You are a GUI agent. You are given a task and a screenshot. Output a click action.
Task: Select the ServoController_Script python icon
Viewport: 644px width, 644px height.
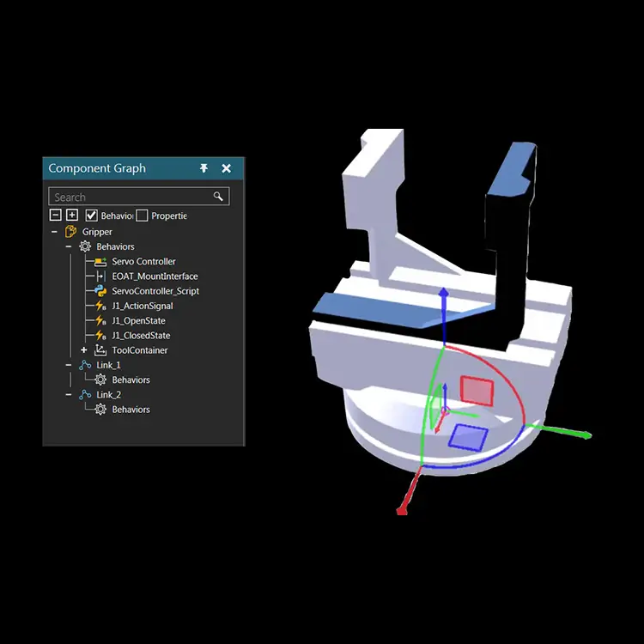[100, 291]
